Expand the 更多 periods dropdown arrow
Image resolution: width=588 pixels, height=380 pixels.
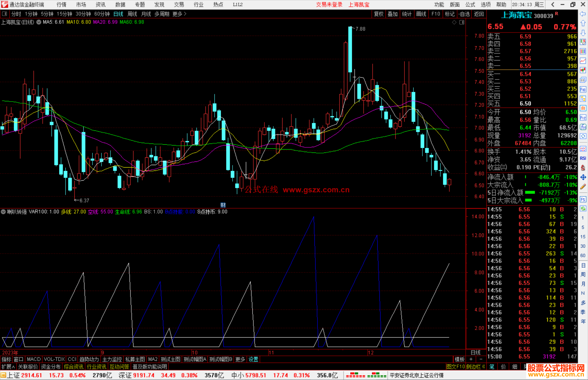pyautogui.click(x=185, y=14)
